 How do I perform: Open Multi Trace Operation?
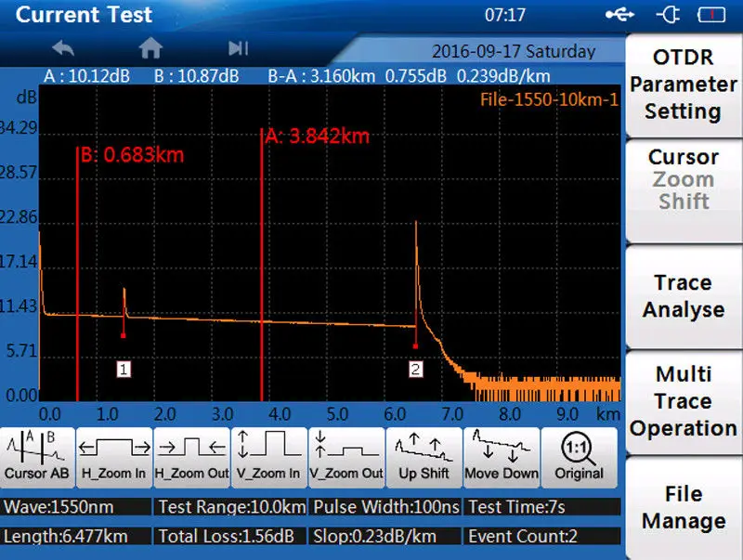pos(684,402)
